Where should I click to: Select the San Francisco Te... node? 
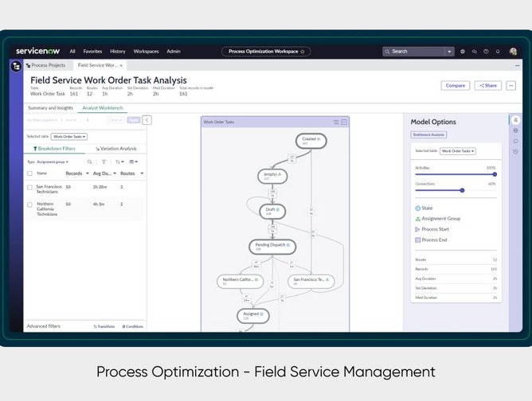click(x=311, y=282)
